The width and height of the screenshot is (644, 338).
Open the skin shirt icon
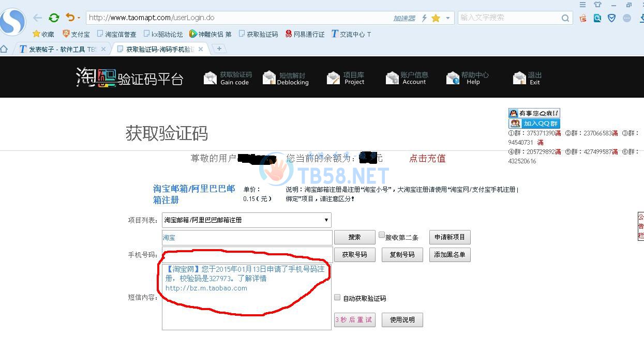[x=597, y=5]
